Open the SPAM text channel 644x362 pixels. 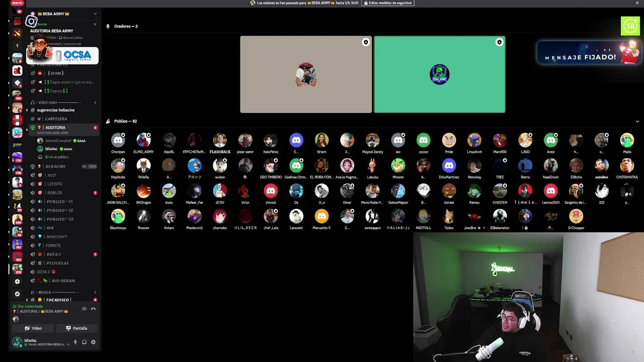point(62,73)
